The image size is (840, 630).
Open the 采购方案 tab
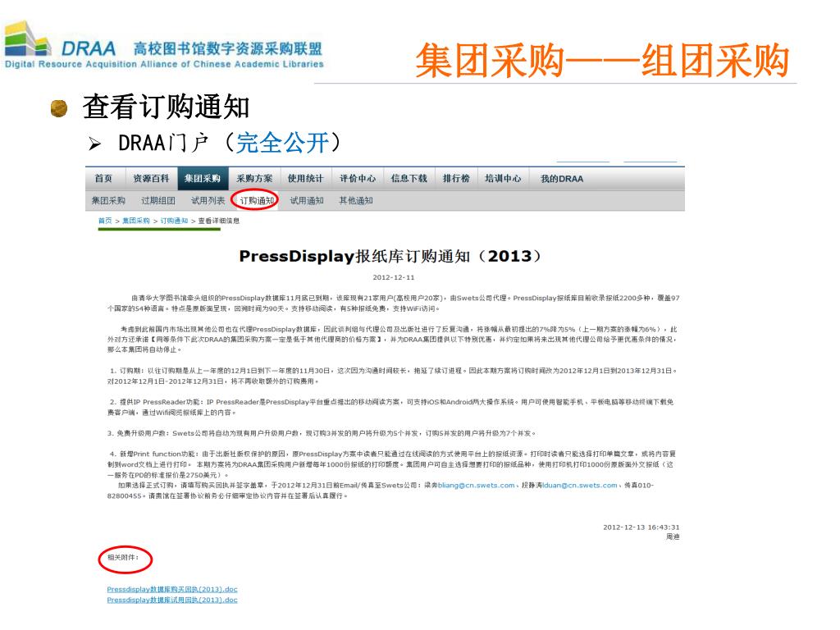click(254, 178)
